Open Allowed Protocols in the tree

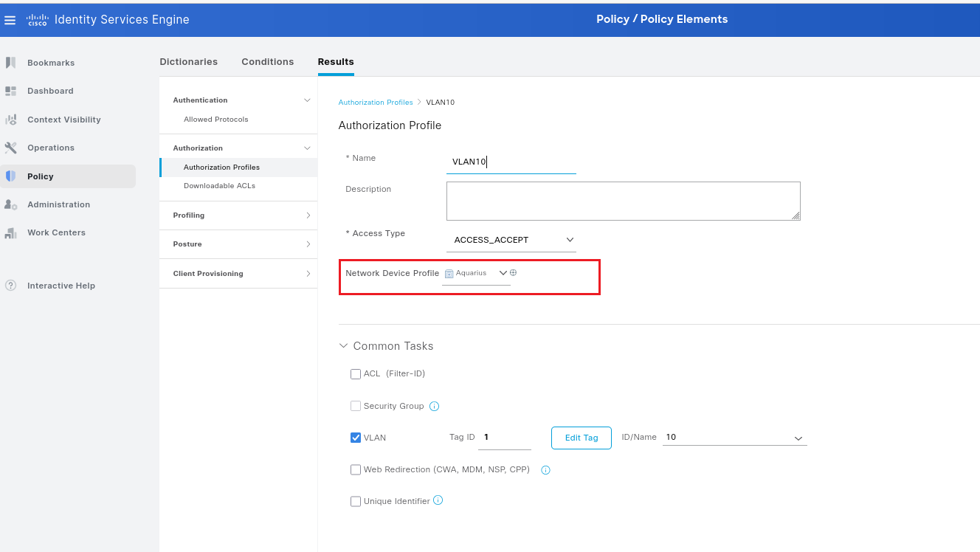tap(216, 119)
